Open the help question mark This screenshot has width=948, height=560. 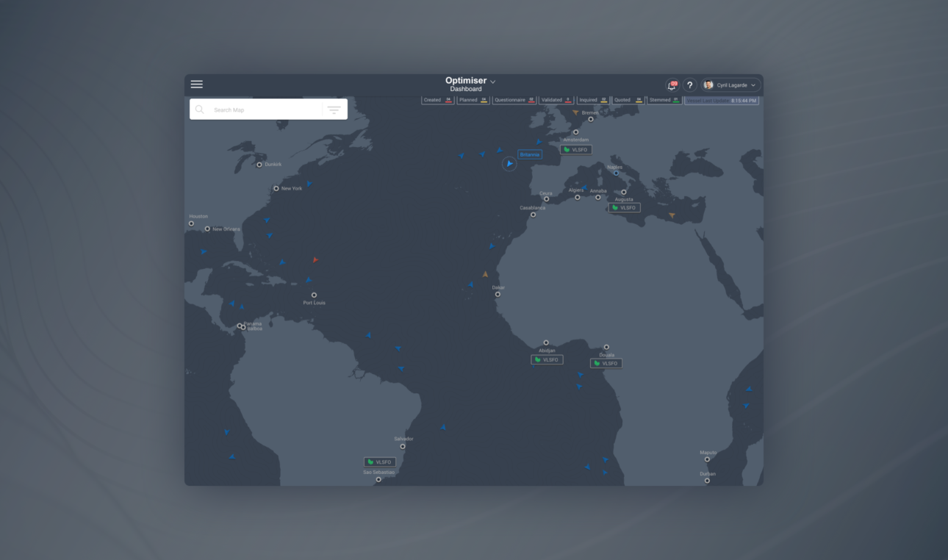(x=689, y=85)
